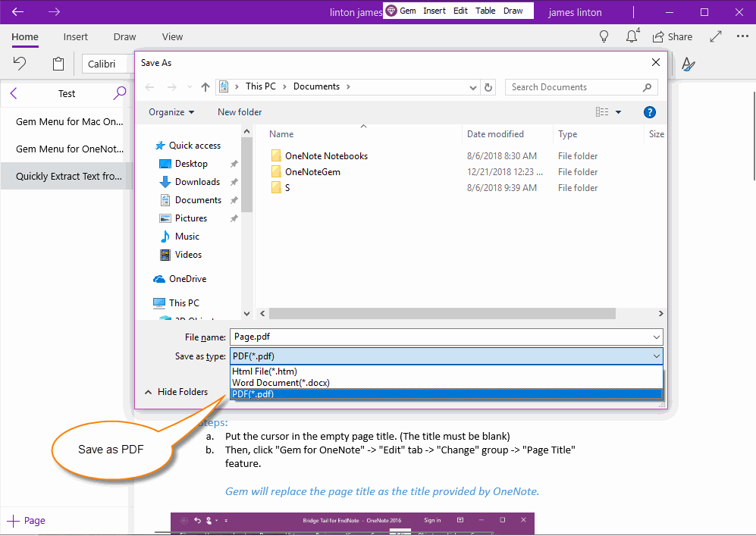Viewport: 756px width, 536px height.
Task: Open the Gem Edit menu
Action: [x=460, y=11]
